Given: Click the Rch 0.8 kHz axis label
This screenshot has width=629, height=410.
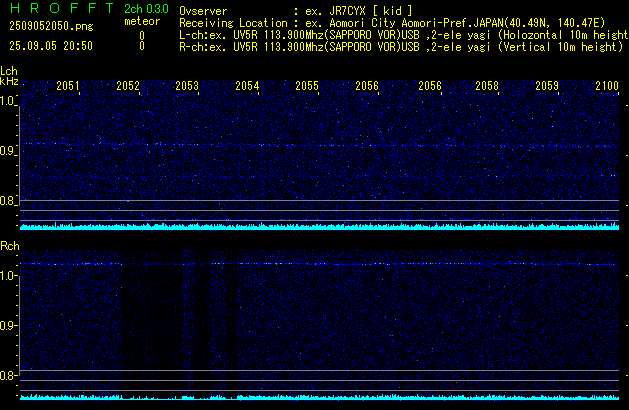Looking at the screenshot, I should [7, 375].
